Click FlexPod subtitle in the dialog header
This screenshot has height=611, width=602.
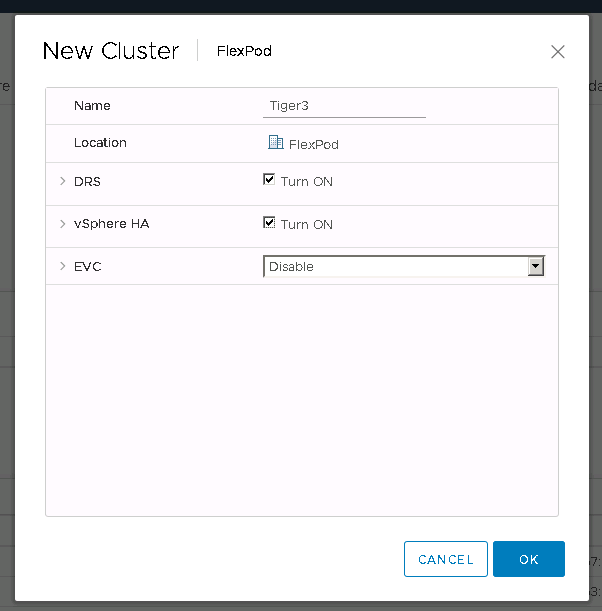(244, 51)
